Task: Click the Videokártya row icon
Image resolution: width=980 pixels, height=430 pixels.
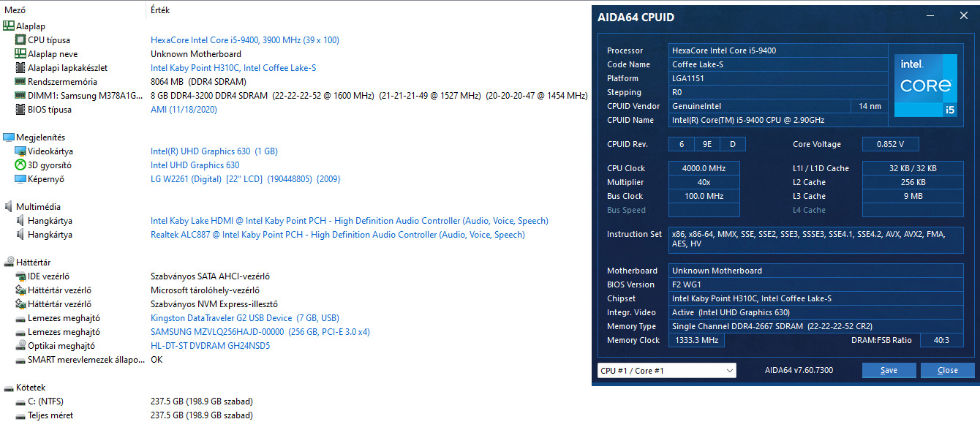Action: coord(20,151)
